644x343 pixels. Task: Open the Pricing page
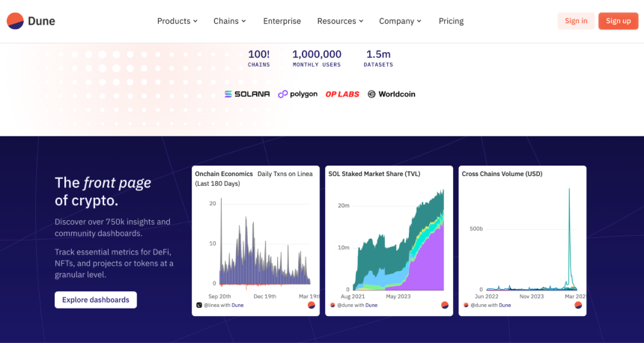click(451, 21)
